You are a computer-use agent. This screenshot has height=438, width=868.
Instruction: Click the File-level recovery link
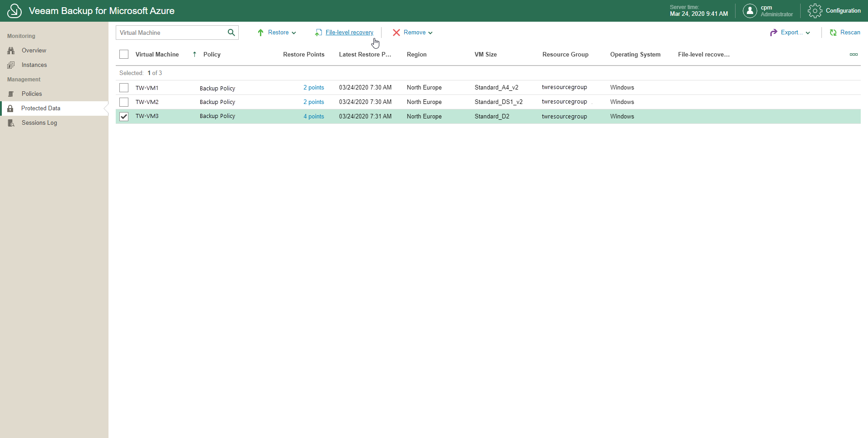(349, 33)
